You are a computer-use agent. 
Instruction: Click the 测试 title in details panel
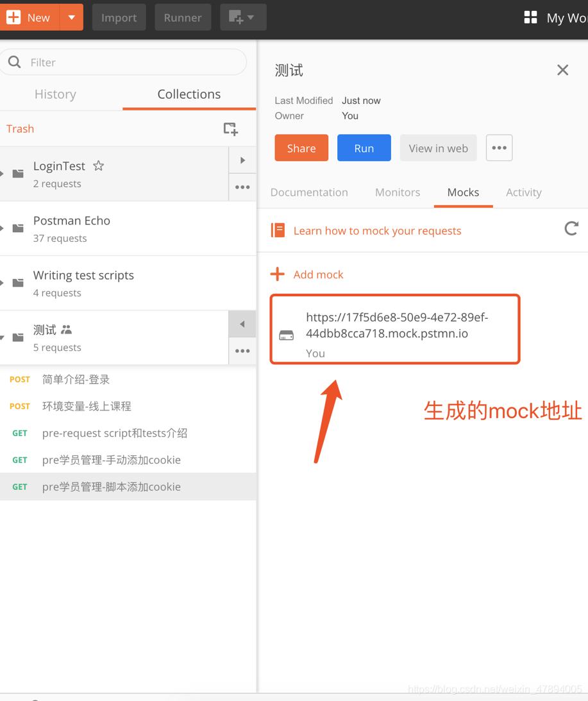(289, 70)
